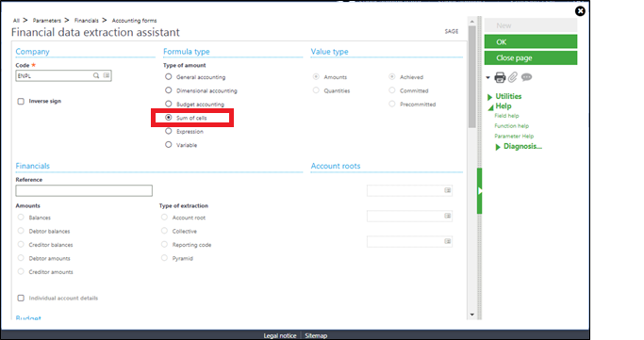The height and width of the screenshot is (340, 644).
Task: Check Individual account details option
Action: 21,299
